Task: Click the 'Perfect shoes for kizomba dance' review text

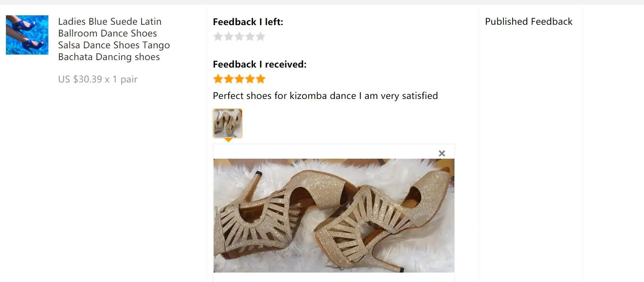Action: [325, 96]
